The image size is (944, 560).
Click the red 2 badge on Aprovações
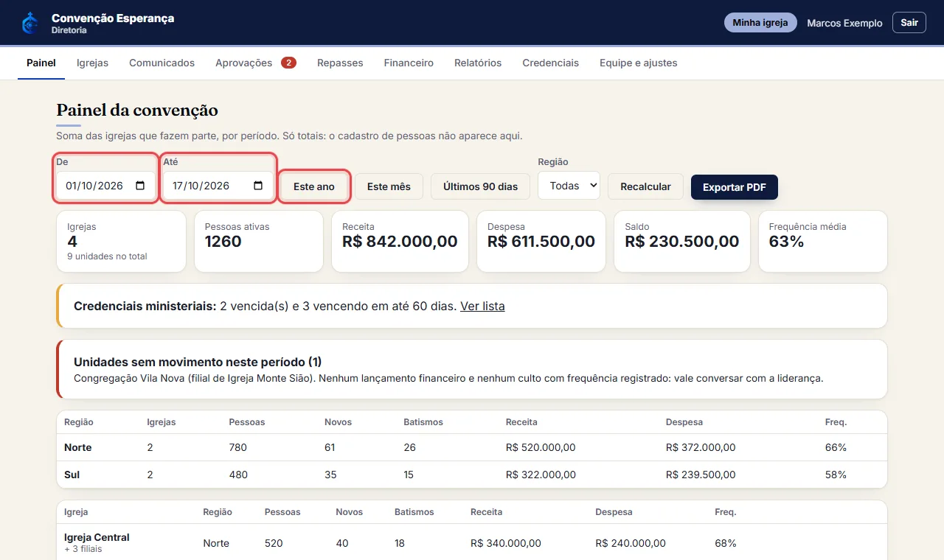[288, 63]
